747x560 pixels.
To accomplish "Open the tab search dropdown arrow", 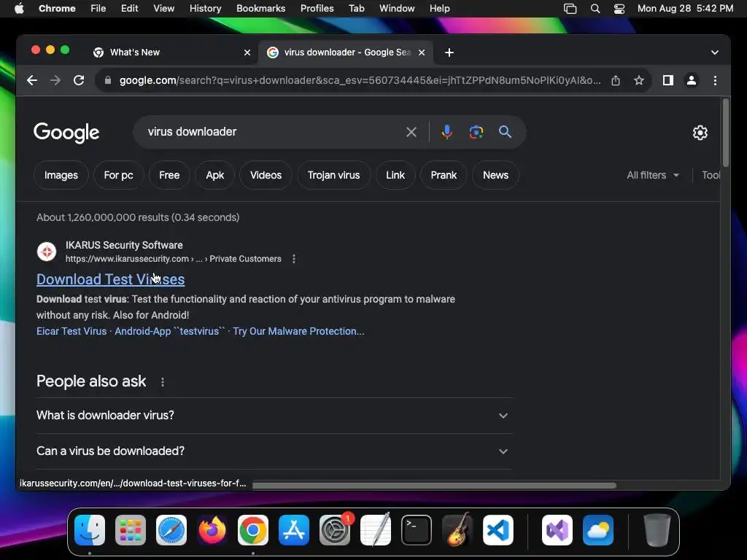I will [715, 52].
